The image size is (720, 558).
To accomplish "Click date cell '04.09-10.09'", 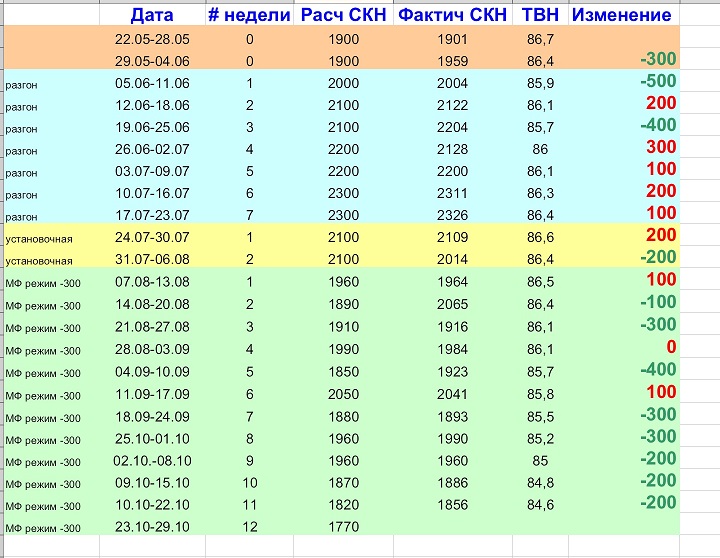I will 152,372.
